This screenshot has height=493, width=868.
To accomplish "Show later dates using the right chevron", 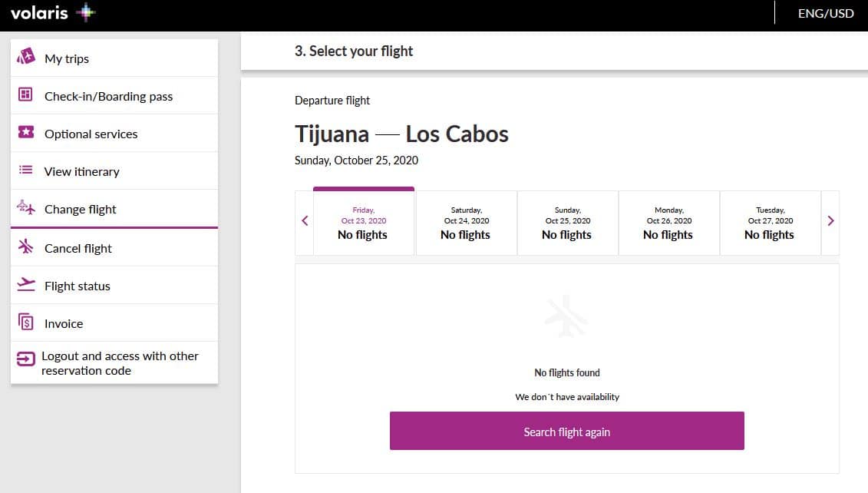I will (830, 220).
